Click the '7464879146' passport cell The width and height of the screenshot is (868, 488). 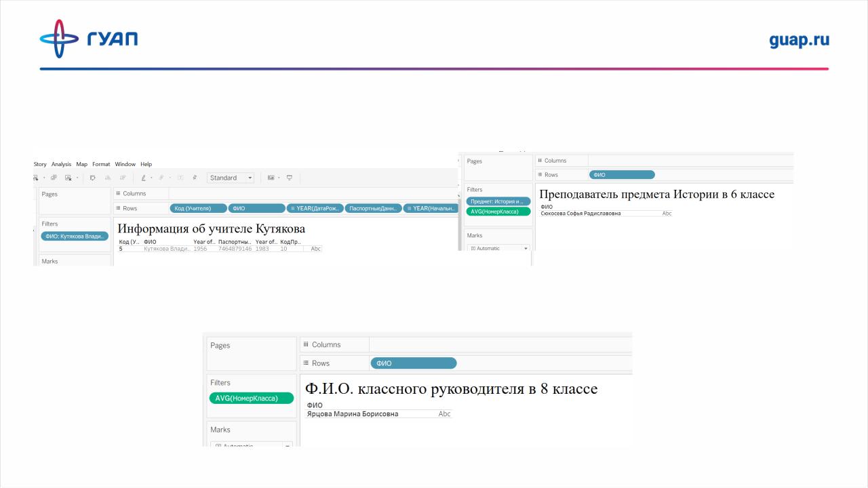click(235, 249)
